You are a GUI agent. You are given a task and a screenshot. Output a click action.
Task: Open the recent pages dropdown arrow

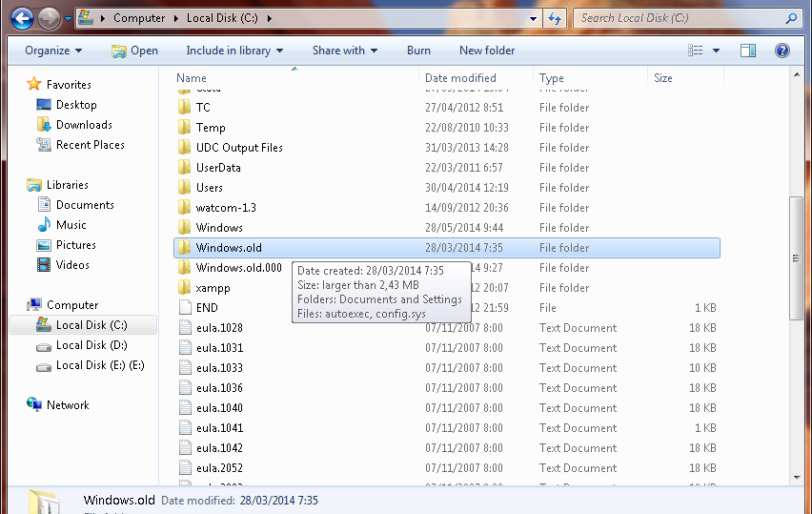(x=68, y=19)
